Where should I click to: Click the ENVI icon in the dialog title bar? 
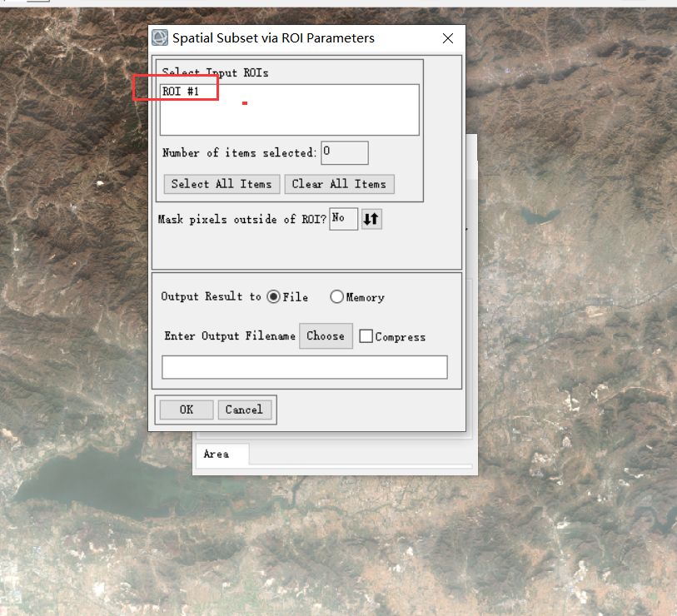coord(158,37)
